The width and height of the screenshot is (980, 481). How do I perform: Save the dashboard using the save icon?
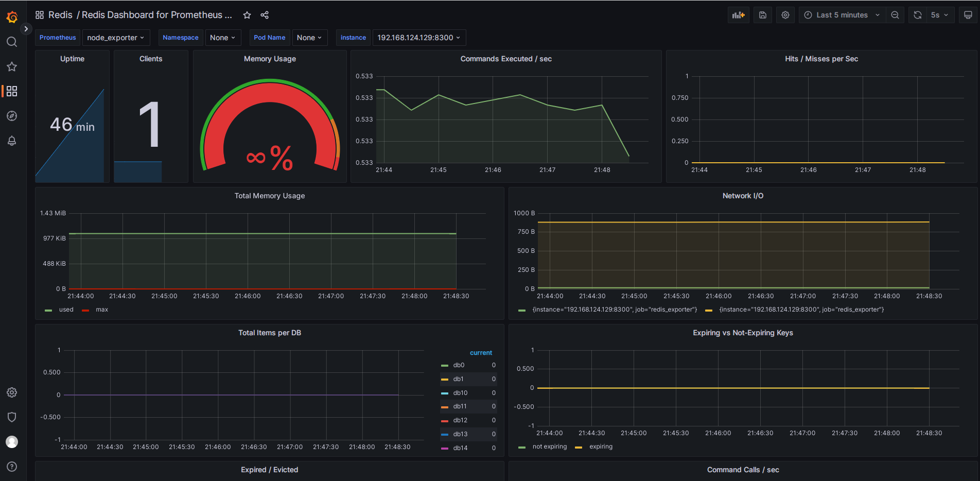tap(762, 14)
